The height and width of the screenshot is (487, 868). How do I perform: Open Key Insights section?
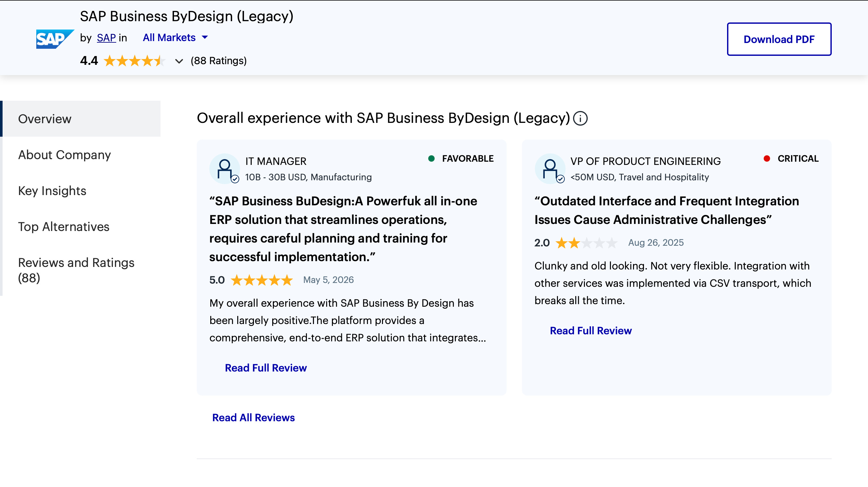52,191
